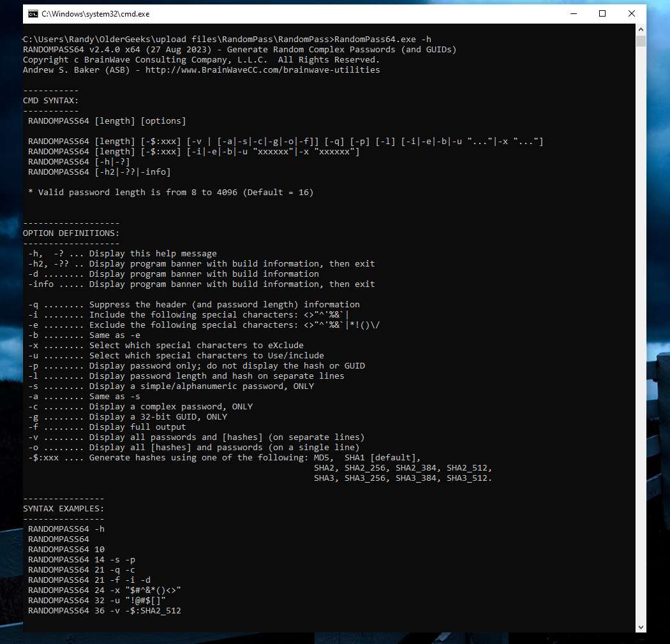Click the Copyright BrainWave Consulting Company line
The width and height of the screenshot is (670, 644).
point(201,60)
